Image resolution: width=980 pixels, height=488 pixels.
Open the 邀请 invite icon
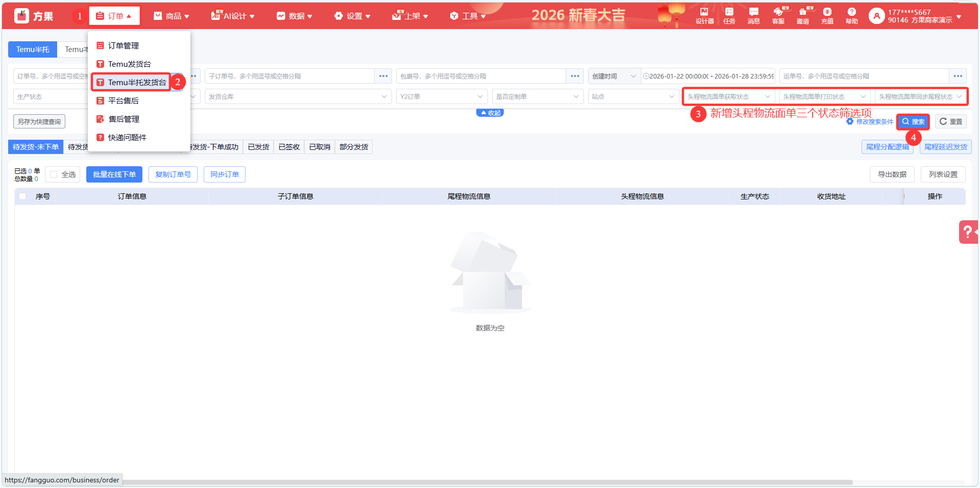pos(803,16)
